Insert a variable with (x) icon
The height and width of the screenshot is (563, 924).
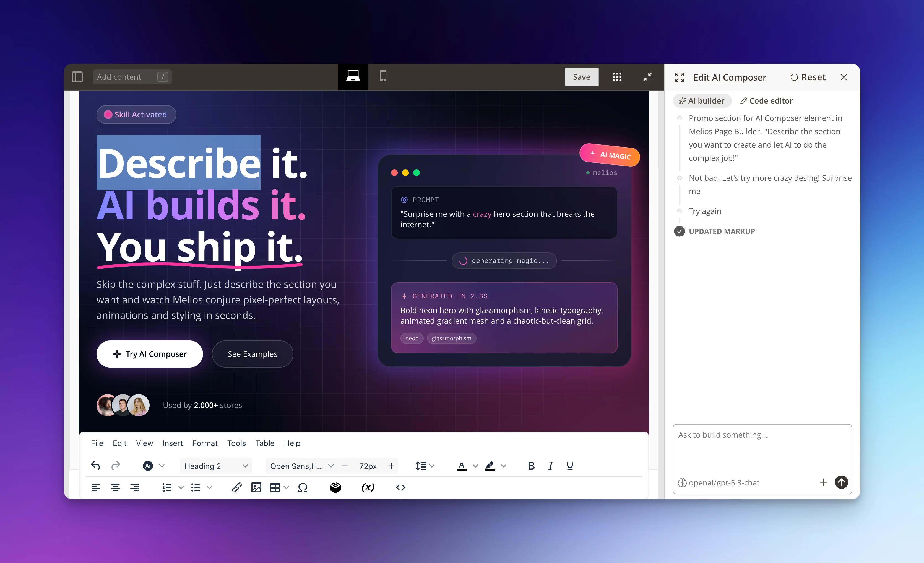click(368, 487)
